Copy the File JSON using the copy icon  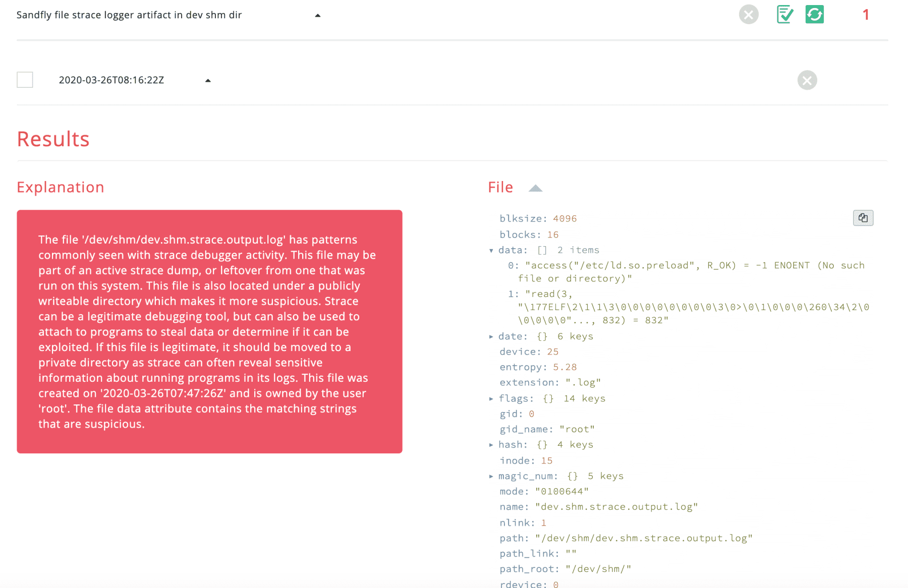click(x=863, y=218)
